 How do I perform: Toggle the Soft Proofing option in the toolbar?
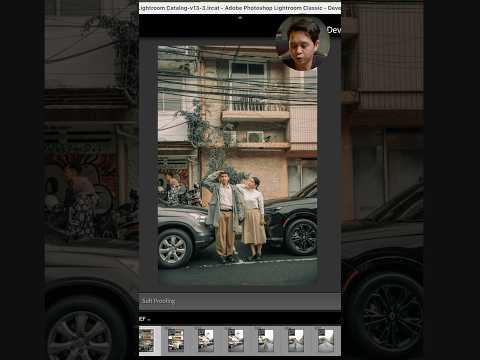pyautogui.click(x=158, y=301)
